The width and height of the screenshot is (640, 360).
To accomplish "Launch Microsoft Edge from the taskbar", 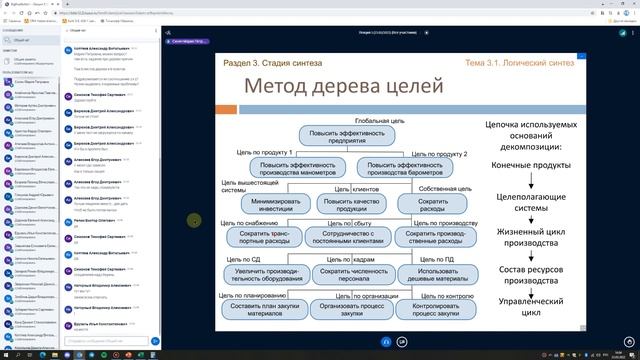I will point(42,355).
